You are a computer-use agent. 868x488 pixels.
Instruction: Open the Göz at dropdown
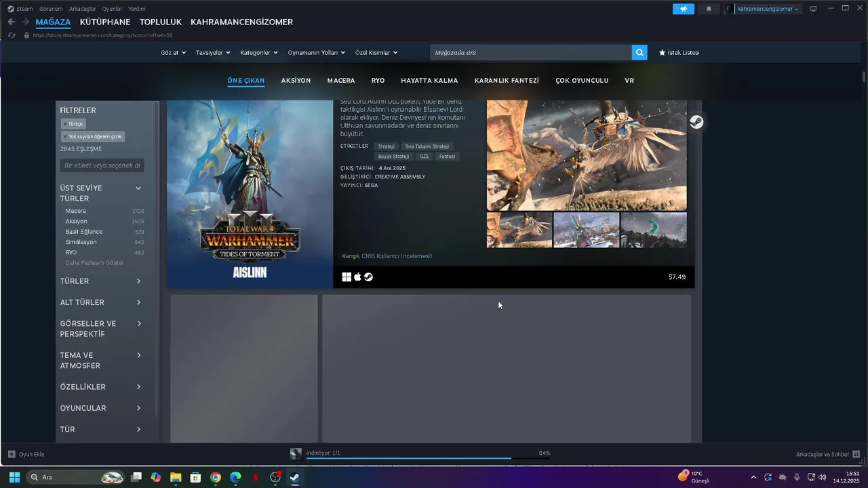click(x=174, y=52)
